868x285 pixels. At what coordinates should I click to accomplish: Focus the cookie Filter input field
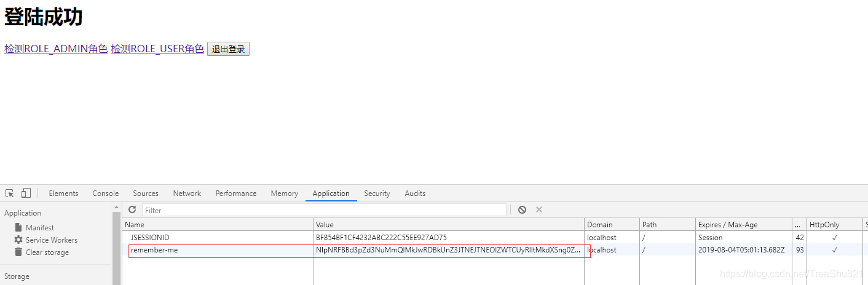tap(324, 210)
